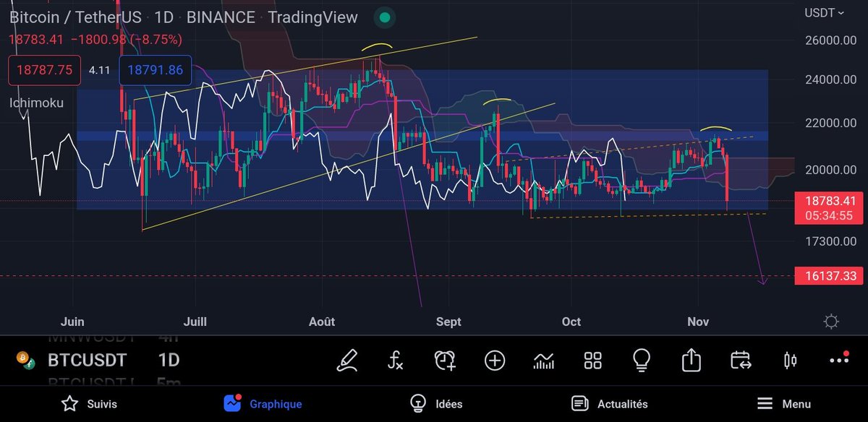Screen dimensions: 868x422
Task: Click the Juin date axis label
Action: [72, 322]
